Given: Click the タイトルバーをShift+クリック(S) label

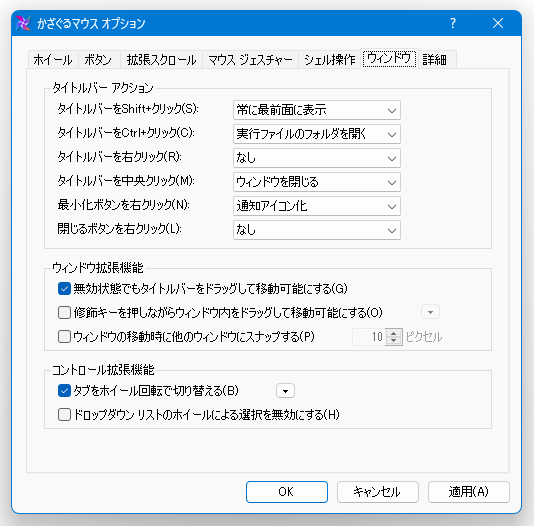Looking at the screenshot, I should click(x=128, y=109).
